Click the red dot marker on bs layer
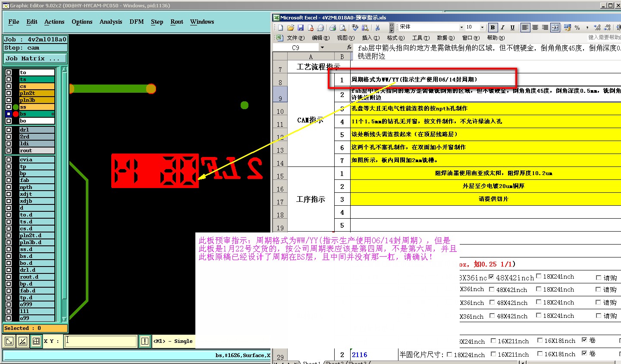 16,114
